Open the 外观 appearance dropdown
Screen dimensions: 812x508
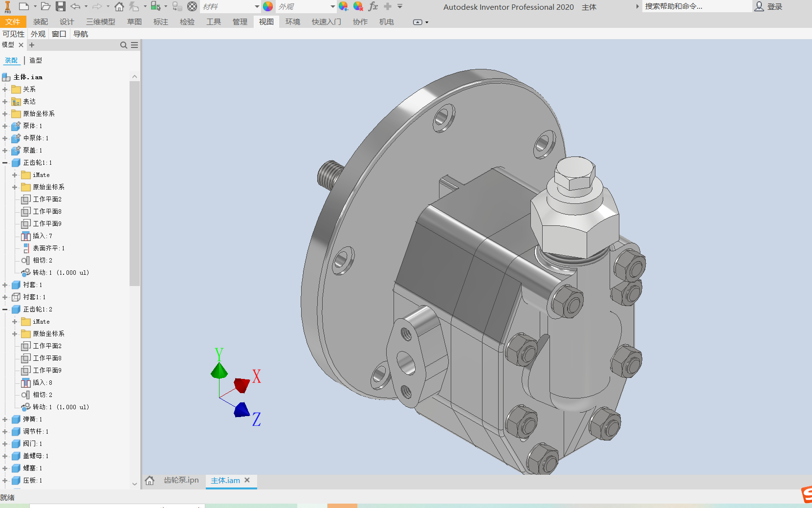click(332, 6)
